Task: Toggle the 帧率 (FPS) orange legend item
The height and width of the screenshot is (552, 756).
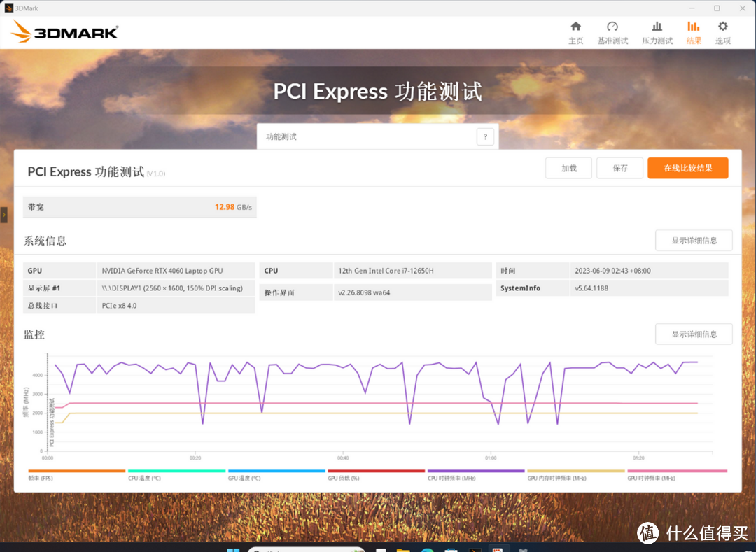Action: (77, 475)
